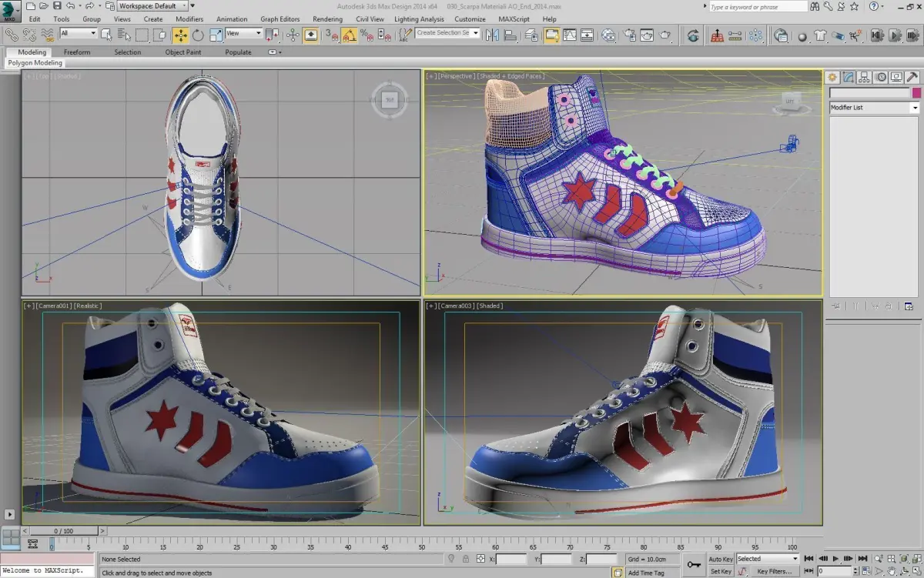This screenshot has height=578, width=924.
Task: Open the Hierarchy command panel tab
Action: coord(864,77)
